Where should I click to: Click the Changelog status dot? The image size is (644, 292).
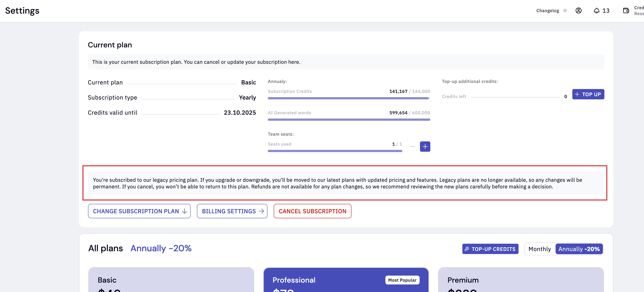click(x=565, y=11)
